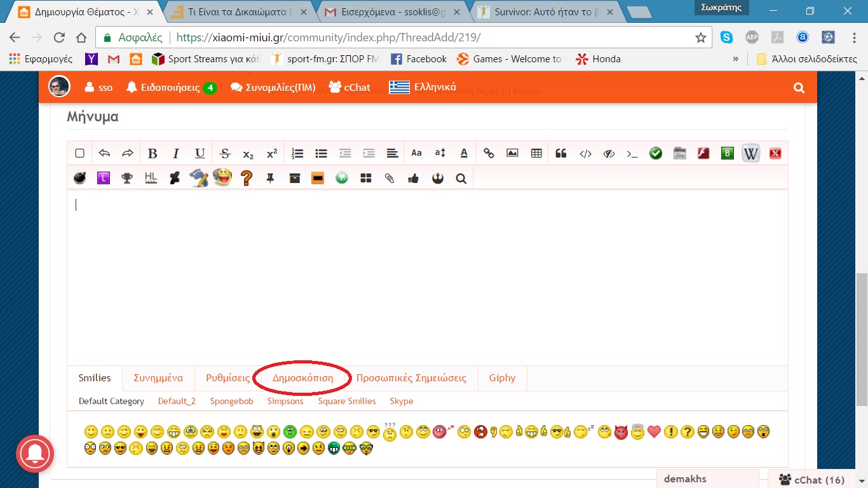868x488 pixels.
Task: Toggle bold text formatting
Action: tap(153, 153)
